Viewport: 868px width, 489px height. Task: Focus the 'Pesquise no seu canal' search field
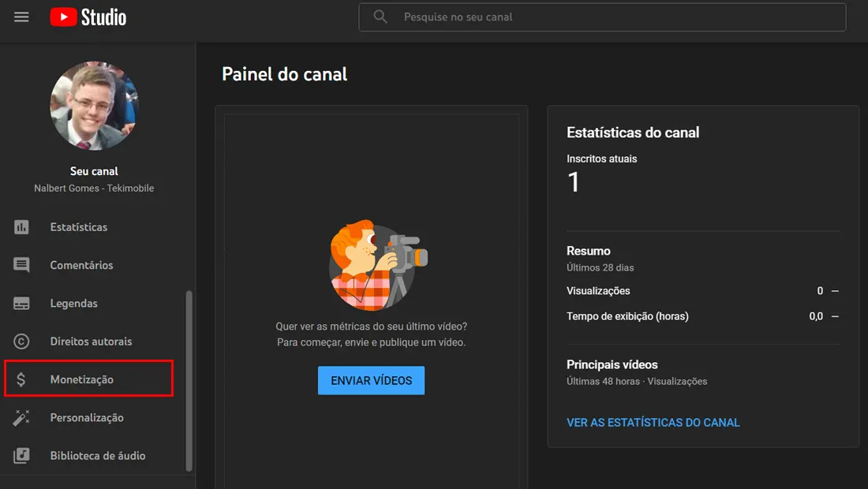602,17
